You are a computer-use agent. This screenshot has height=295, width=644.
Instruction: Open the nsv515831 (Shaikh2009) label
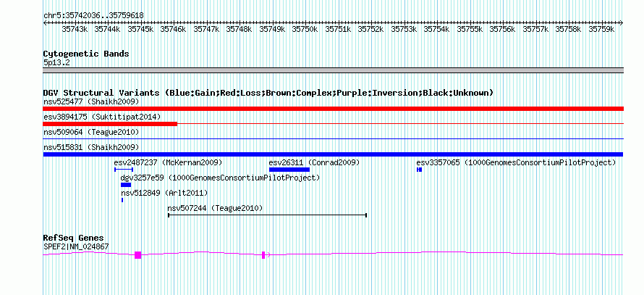(x=91, y=147)
